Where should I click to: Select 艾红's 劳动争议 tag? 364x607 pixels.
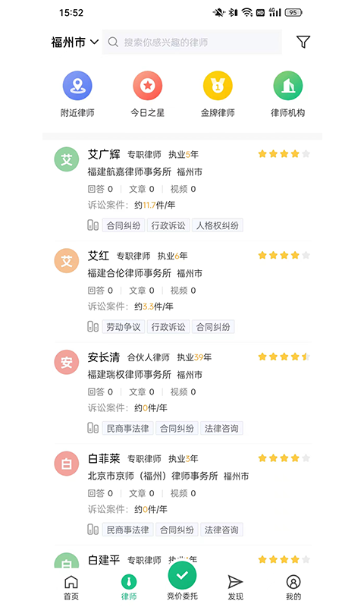click(124, 327)
